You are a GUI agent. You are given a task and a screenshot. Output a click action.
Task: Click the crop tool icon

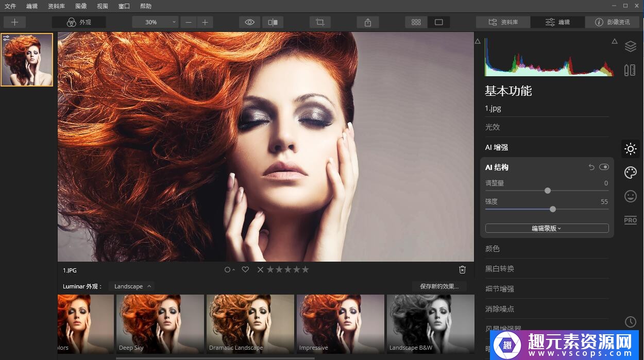click(320, 22)
